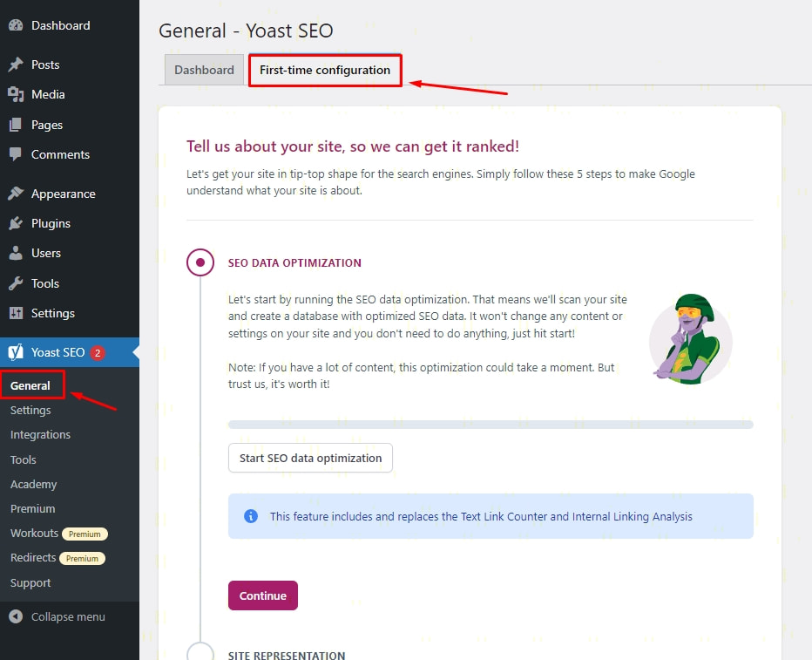Click the Appearance paintbrush icon
812x660 pixels.
coord(16,194)
